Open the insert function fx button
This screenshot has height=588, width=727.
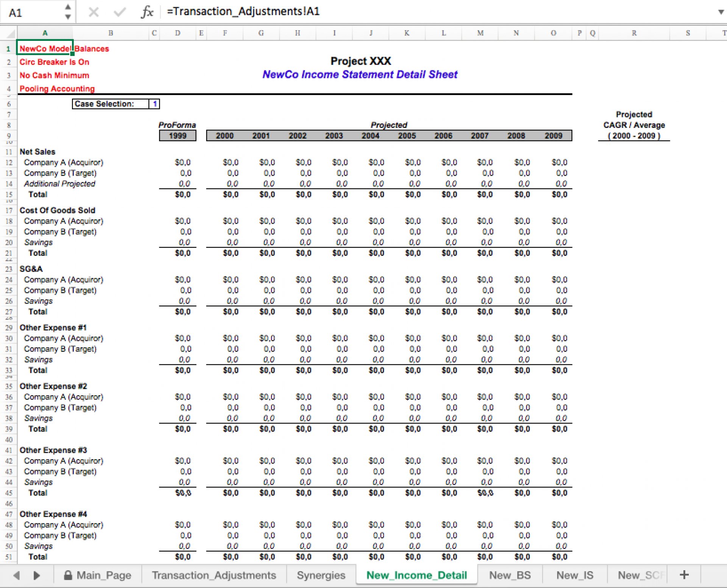click(x=147, y=12)
